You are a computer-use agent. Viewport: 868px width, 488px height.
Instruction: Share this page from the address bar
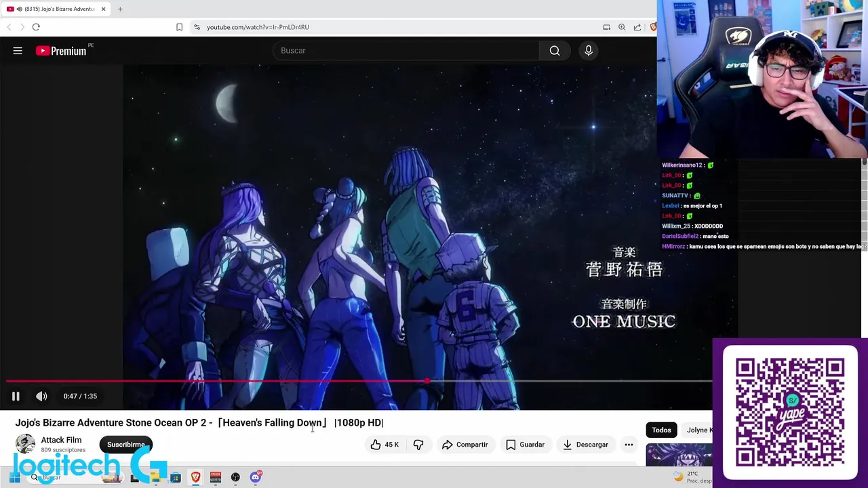click(637, 27)
